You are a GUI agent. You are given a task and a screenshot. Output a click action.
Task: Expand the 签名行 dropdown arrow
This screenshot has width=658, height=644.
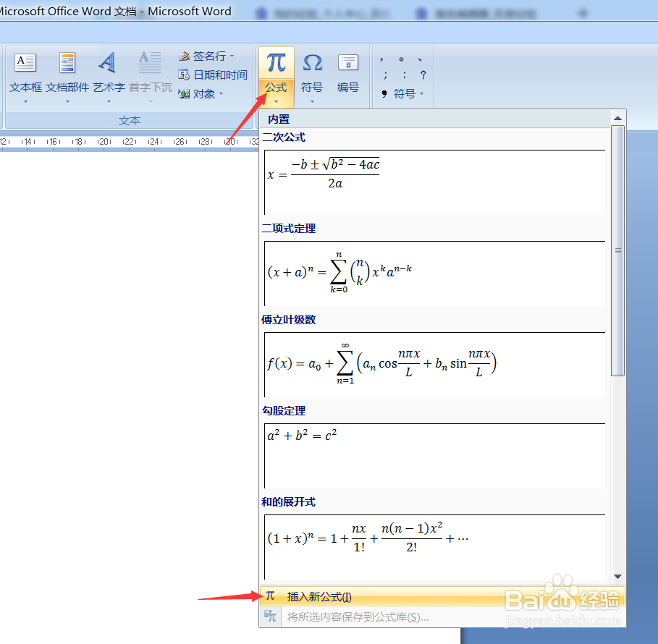(x=232, y=56)
